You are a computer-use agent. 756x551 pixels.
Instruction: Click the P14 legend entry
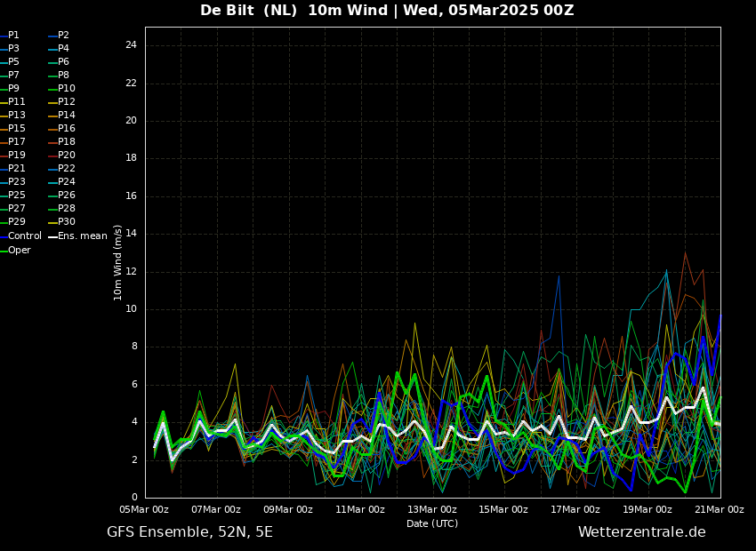point(67,116)
